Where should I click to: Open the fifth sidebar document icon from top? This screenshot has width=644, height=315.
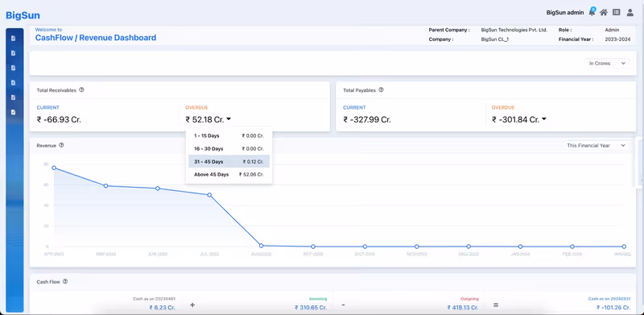click(x=13, y=97)
